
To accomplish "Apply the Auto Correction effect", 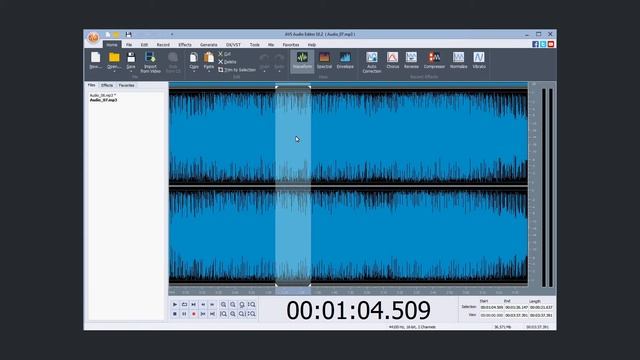I will 372,62.
